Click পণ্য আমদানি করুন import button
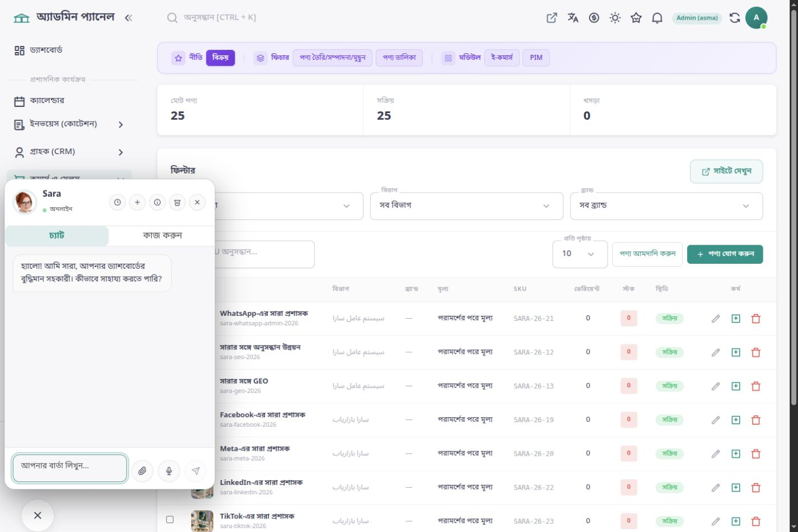Image resolution: width=798 pixels, height=532 pixels. coord(647,254)
